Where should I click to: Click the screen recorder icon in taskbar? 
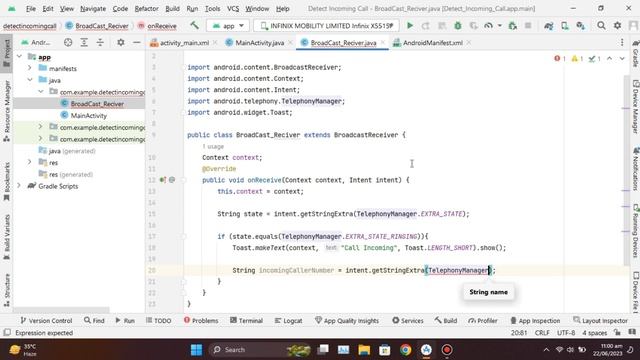click(x=447, y=350)
